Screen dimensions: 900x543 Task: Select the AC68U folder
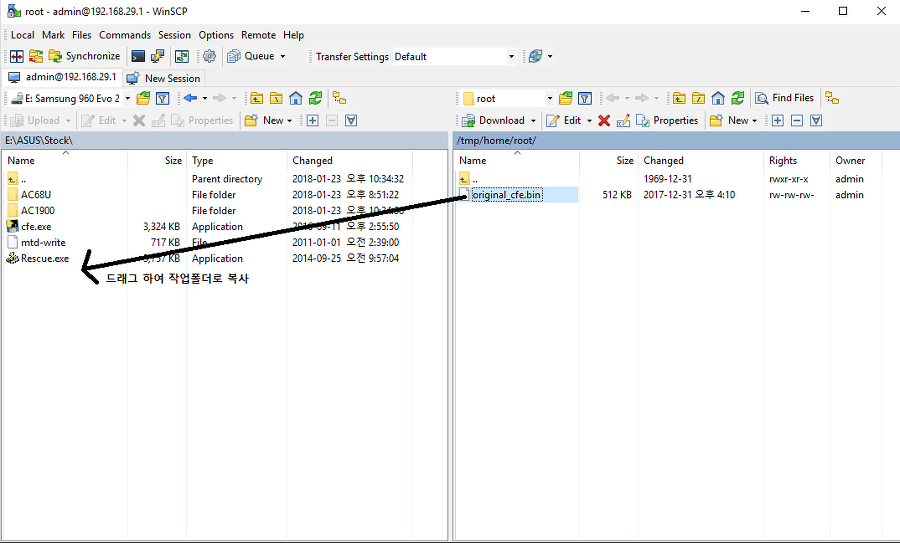click(35, 195)
